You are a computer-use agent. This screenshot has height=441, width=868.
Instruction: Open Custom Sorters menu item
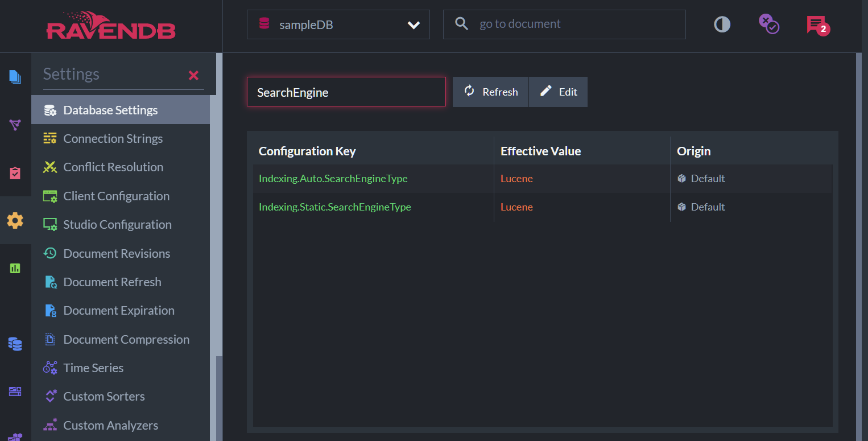point(121,397)
